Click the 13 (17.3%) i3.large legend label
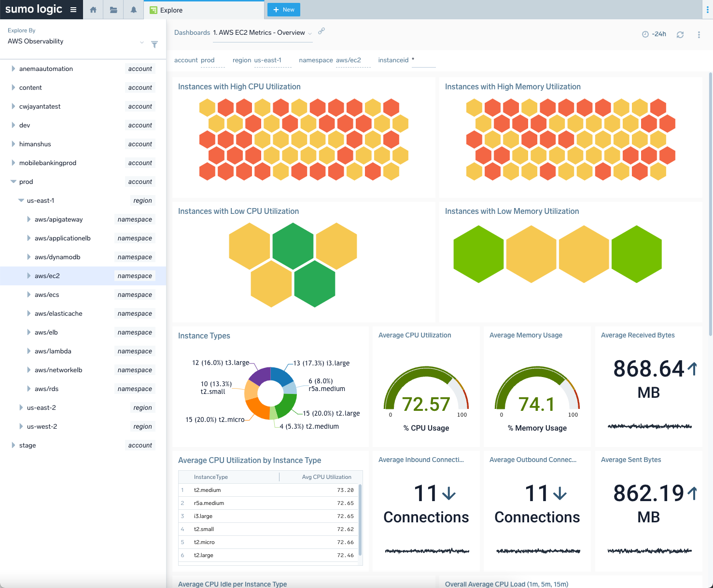 pyautogui.click(x=322, y=363)
